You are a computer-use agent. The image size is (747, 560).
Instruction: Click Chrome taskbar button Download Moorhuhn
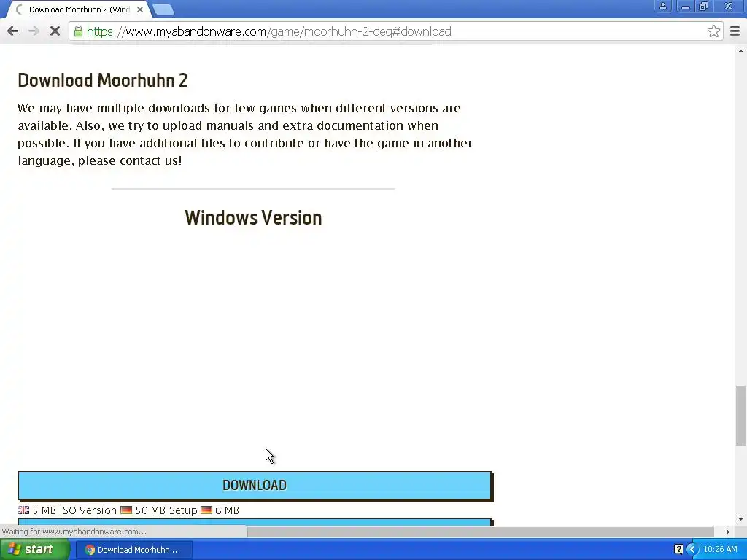[133, 550]
